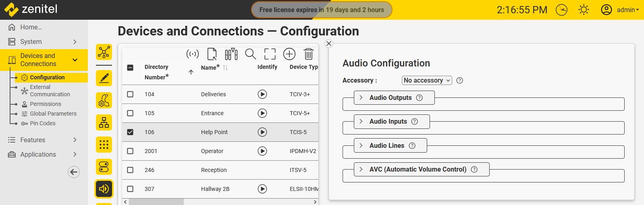644x205 pixels.
Task: Open the admin user menu
Action: (x=620, y=10)
